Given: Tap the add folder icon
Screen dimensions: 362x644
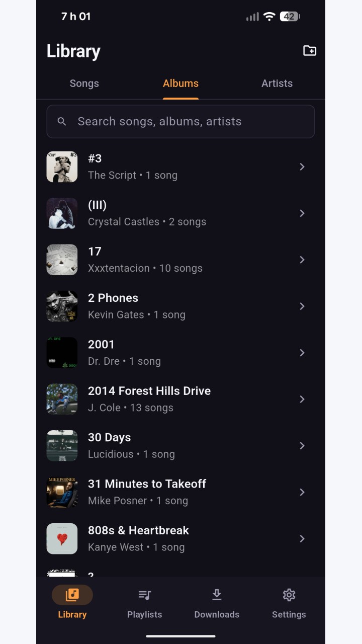Looking at the screenshot, I should pyautogui.click(x=310, y=51).
